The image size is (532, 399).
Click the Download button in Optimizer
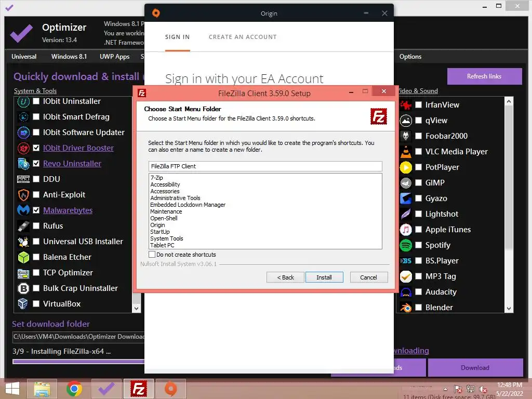475,368
